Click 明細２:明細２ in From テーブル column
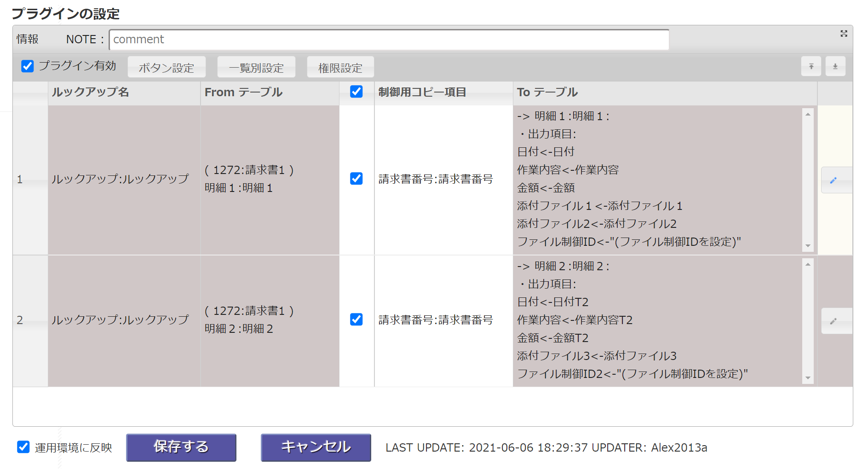This screenshot has width=868, height=476. pos(239,329)
